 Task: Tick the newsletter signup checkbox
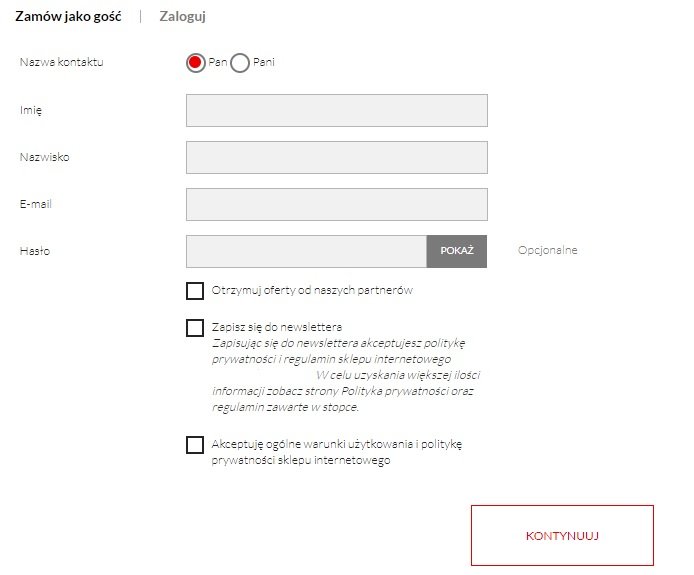click(x=195, y=328)
